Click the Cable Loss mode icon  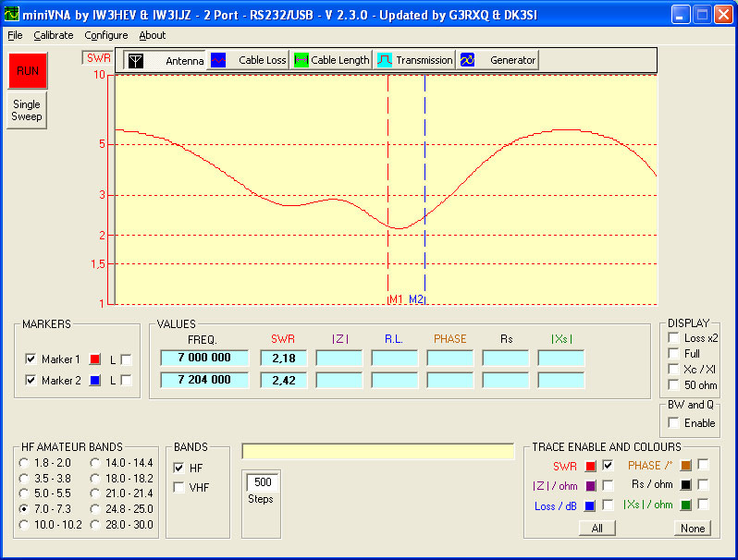coord(218,60)
